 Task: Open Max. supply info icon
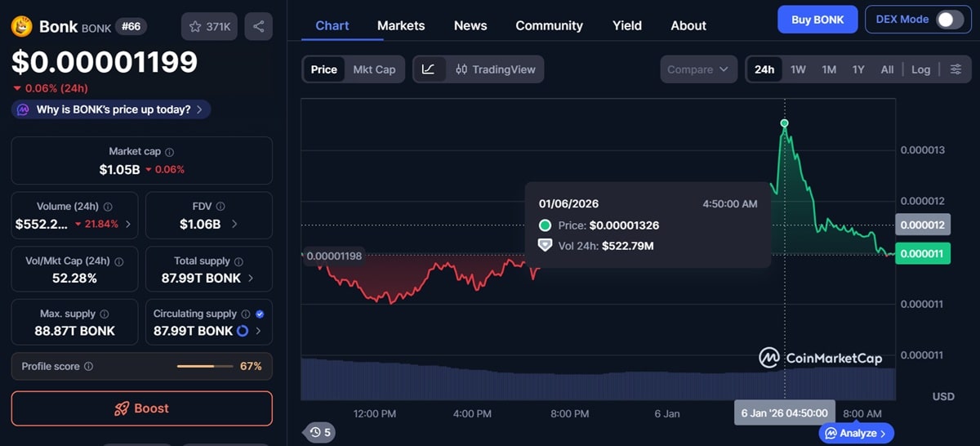[105, 314]
